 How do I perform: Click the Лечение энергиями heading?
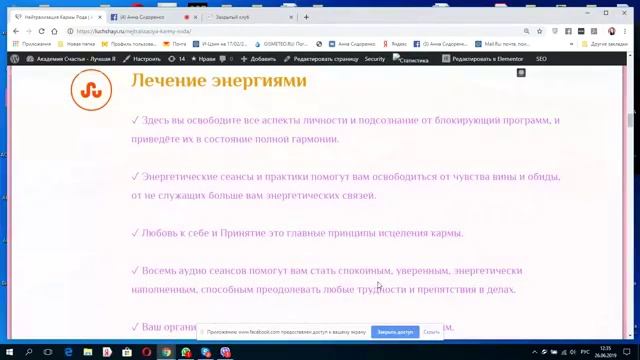click(x=219, y=80)
